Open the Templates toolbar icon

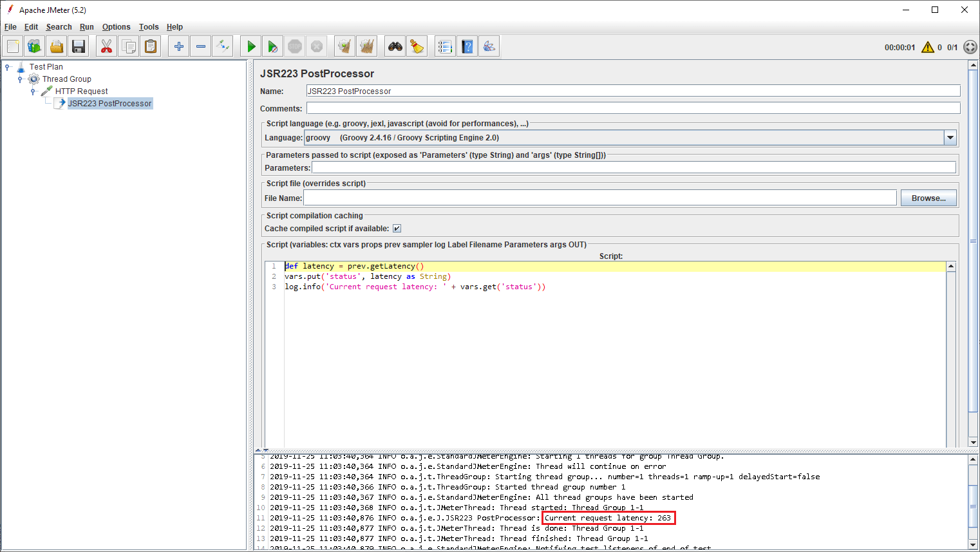(35, 46)
